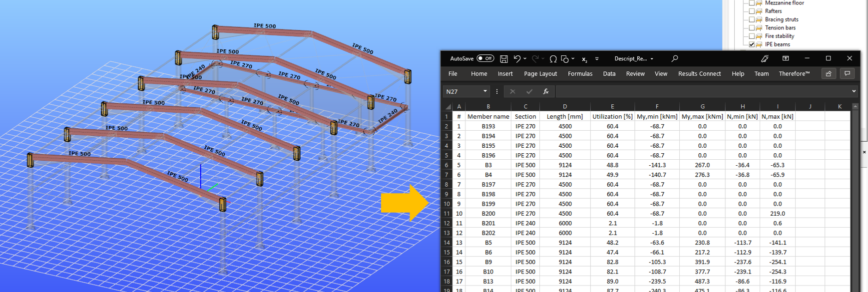The height and width of the screenshot is (292, 868).
Task: Expand the formula bar
Action: (854, 91)
